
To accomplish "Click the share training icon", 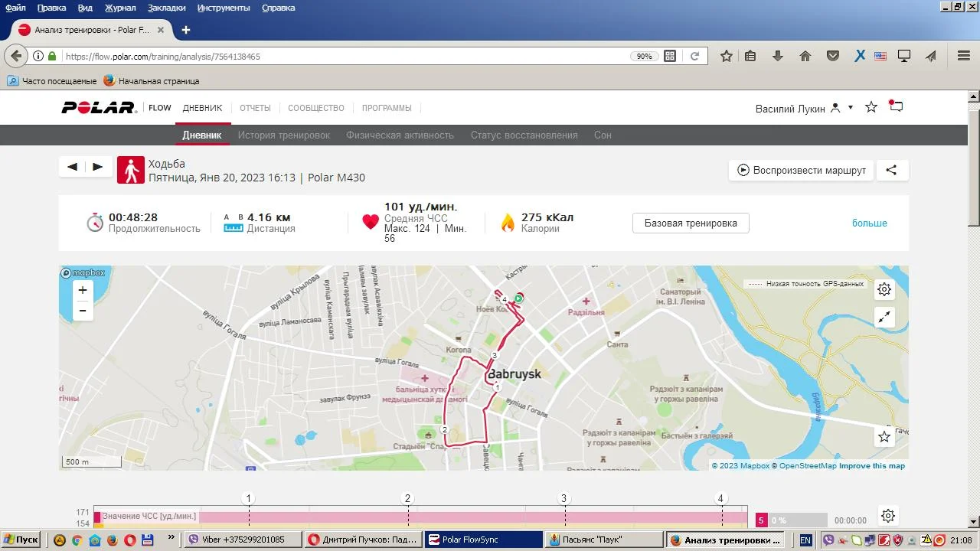I will [891, 170].
